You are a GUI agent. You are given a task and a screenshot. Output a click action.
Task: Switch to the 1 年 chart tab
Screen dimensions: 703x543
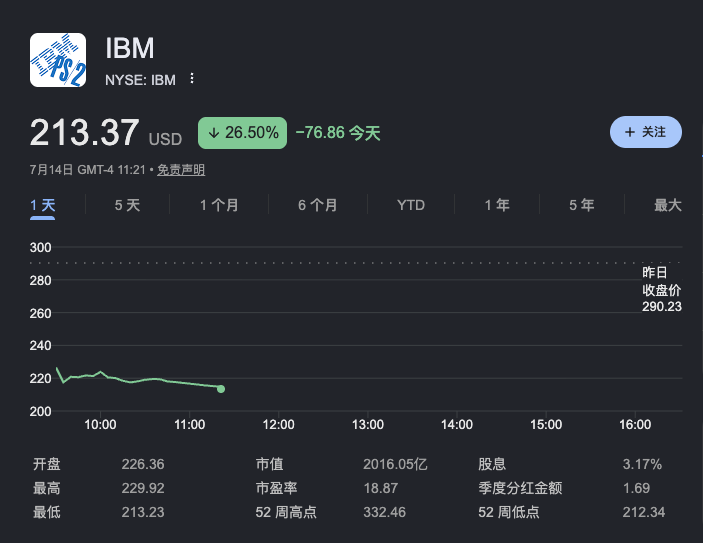tap(497, 205)
